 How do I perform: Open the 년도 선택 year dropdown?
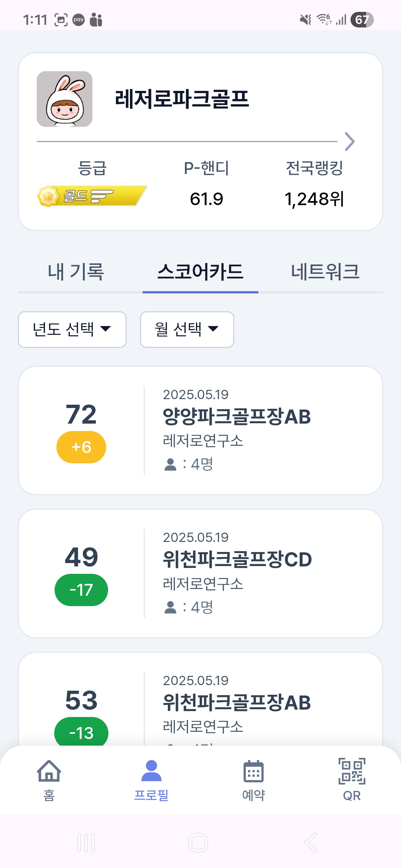[x=72, y=329]
